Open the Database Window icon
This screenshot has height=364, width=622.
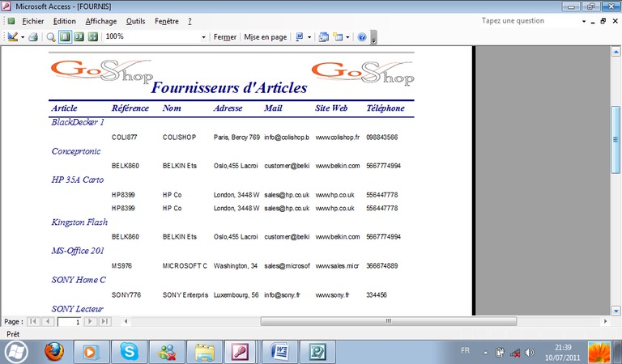(324, 37)
